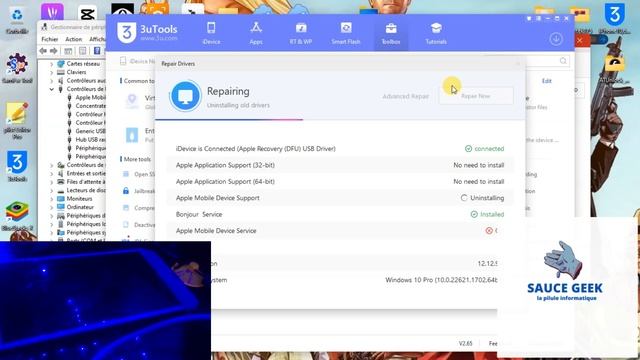This screenshot has height=360, width=640.
Task: Click the Compress tool icon in More tools
Action: coord(126,207)
